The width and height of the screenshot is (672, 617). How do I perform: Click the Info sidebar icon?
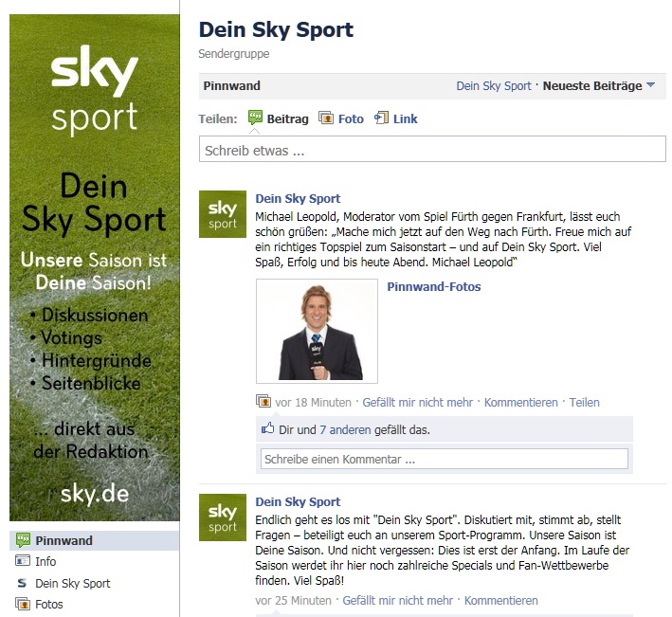coord(23,561)
